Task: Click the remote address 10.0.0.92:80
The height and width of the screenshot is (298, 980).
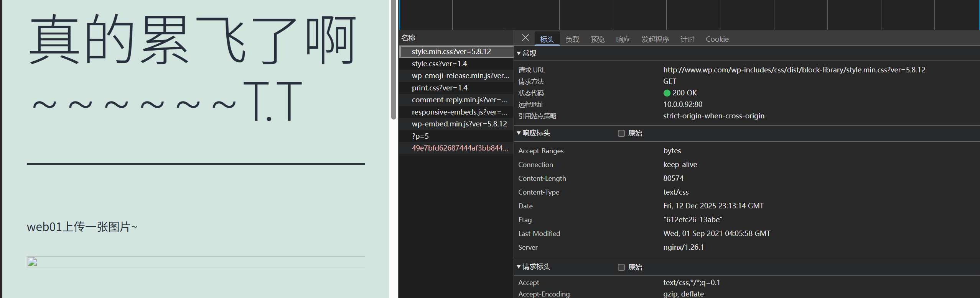Action: (683, 104)
